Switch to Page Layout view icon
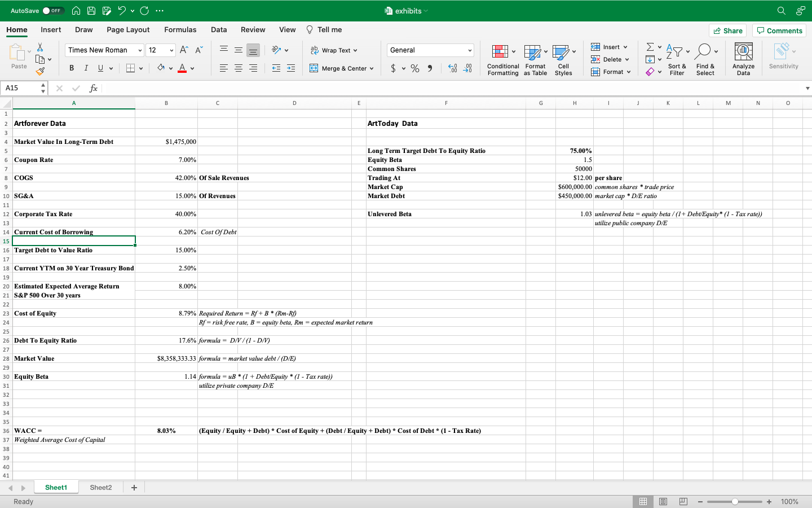The width and height of the screenshot is (812, 508). click(663, 501)
